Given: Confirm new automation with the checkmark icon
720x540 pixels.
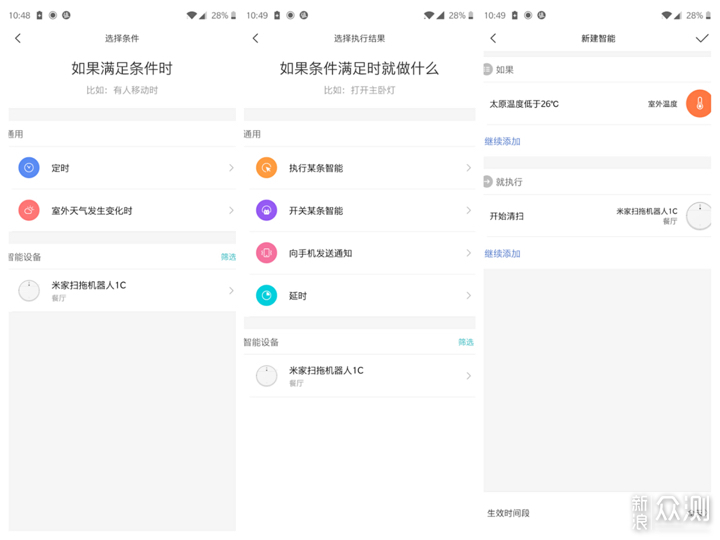Looking at the screenshot, I should coord(701,38).
